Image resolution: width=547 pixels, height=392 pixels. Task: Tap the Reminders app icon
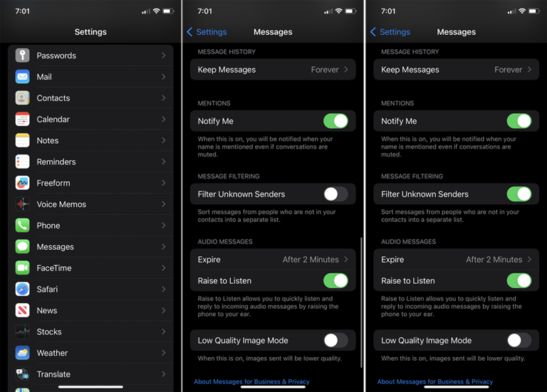[x=22, y=161]
